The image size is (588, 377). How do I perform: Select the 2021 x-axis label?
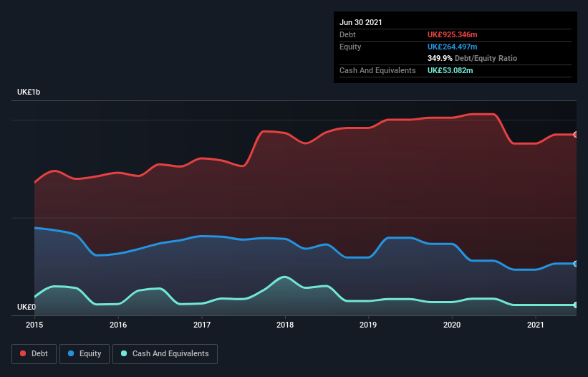(x=536, y=325)
